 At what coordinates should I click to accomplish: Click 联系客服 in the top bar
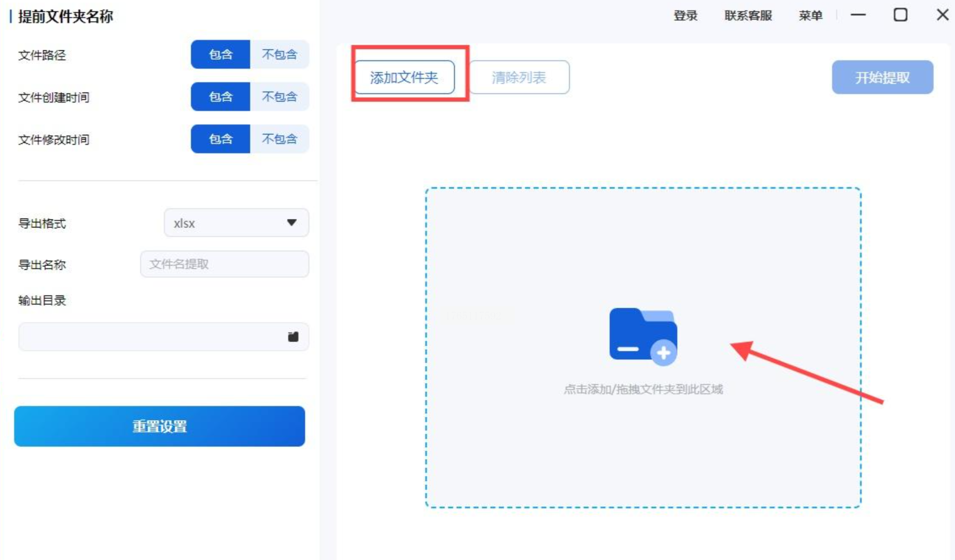coord(748,16)
